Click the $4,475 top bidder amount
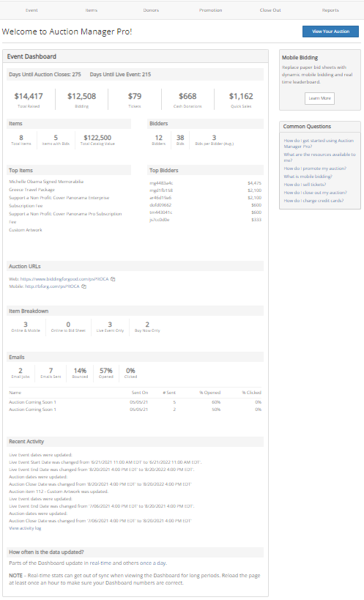This screenshot has width=364, height=600. pos(254,183)
